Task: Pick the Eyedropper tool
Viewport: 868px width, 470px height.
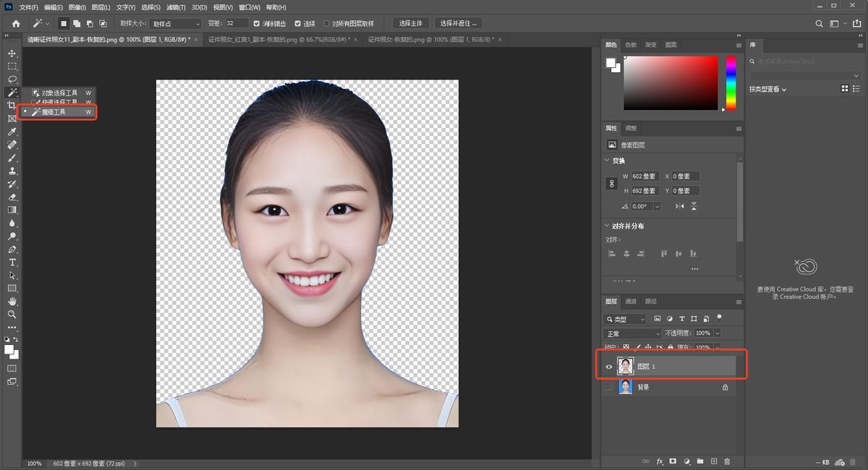Action: (12, 132)
